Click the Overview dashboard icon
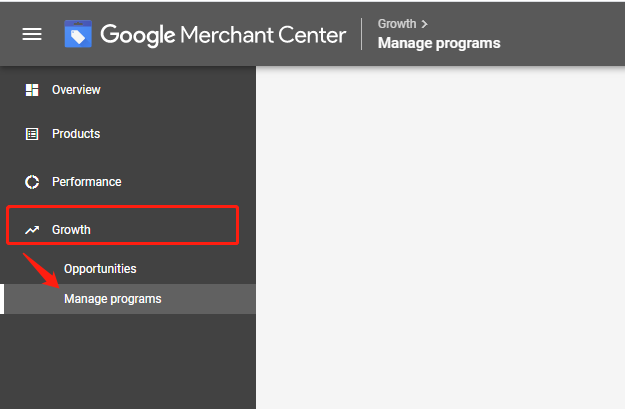 (x=32, y=90)
